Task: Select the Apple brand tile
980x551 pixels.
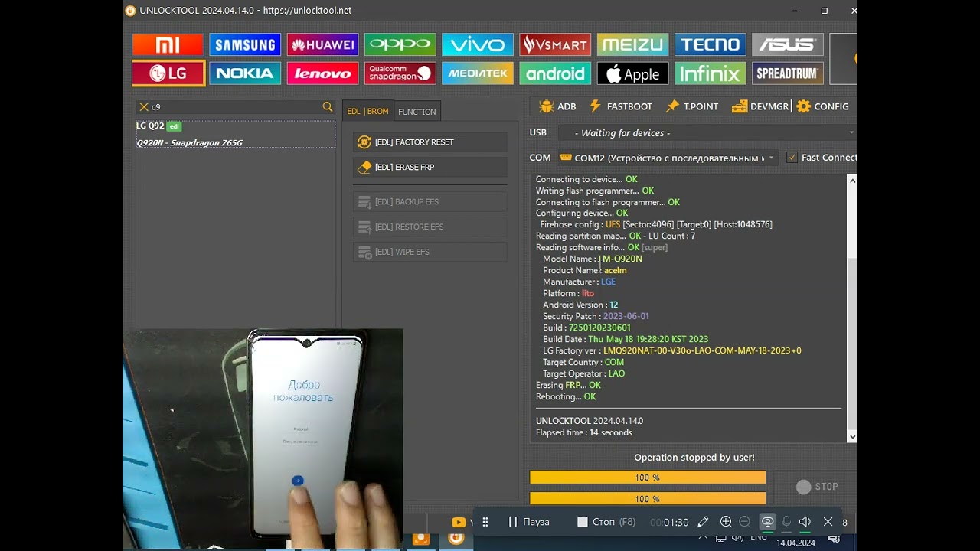Action: (x=632, y=73)
